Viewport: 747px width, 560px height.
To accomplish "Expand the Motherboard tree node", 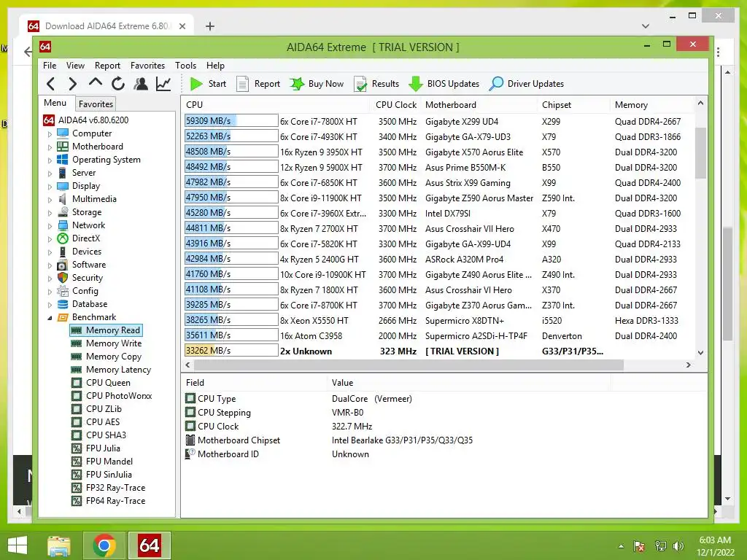I will coord(50,147).
